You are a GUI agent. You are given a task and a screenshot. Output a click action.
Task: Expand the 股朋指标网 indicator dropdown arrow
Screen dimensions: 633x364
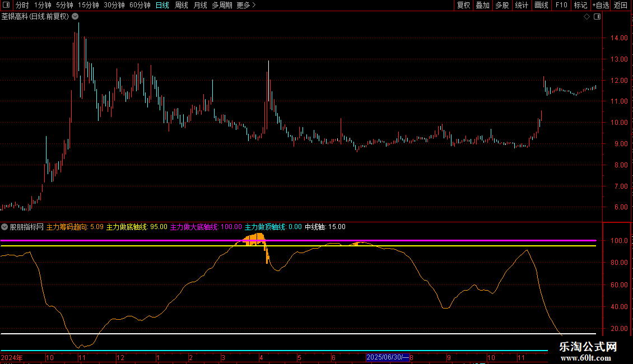pos(5,227)
